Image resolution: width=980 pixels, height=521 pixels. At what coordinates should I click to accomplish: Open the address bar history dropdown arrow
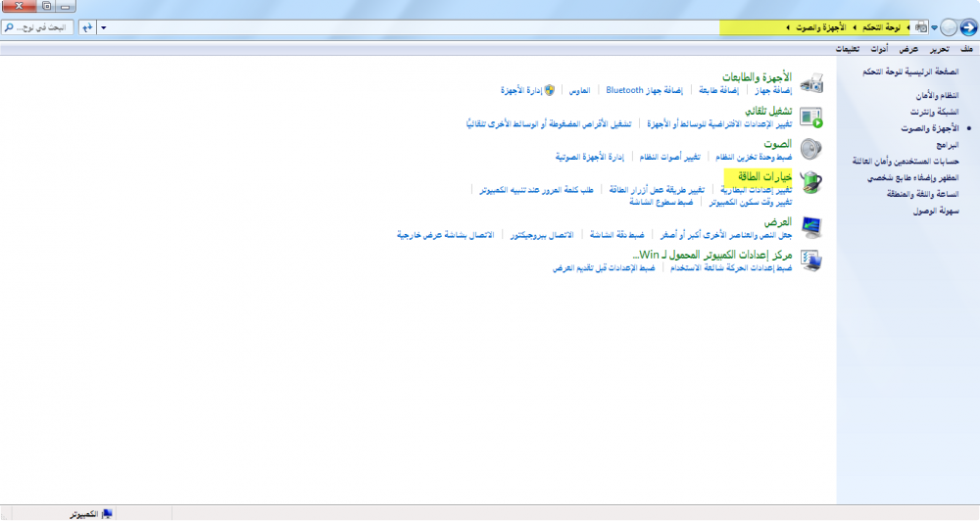(x=103, y=27)
